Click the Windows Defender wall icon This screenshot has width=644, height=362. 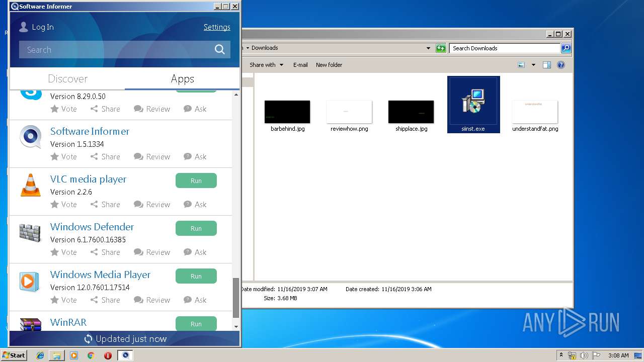pyautogui.click(x=30, y=232)
